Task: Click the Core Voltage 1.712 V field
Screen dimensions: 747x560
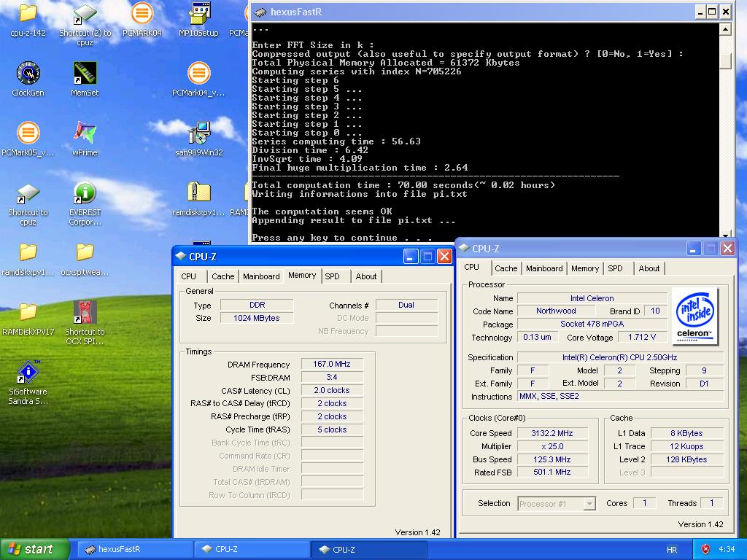Action: tap(642, 337)
